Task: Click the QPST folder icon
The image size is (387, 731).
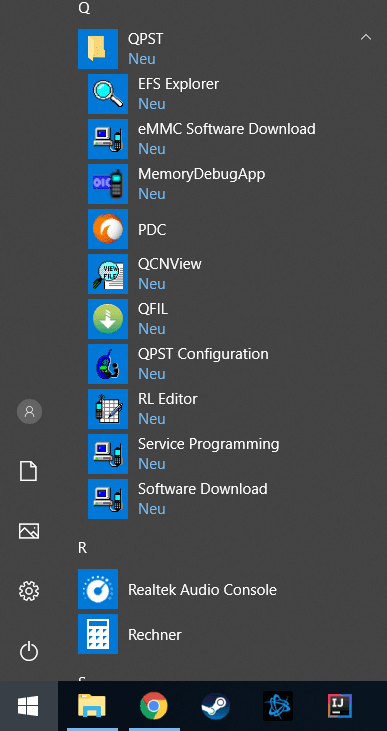Action: pos(98,49)
